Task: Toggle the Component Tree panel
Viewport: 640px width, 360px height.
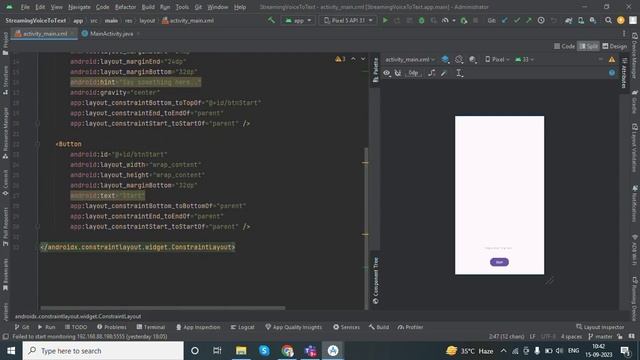Action: (376, 280)
